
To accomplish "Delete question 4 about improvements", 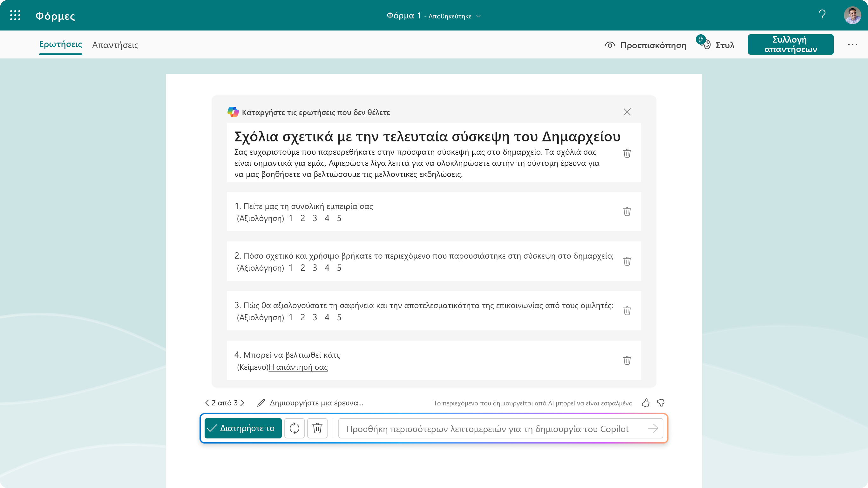I will point(627,360).
